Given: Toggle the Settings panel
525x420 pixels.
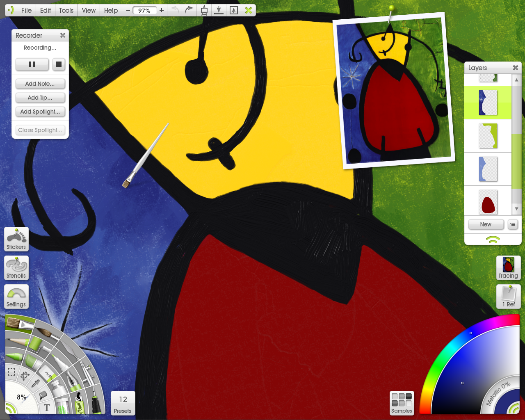Looking at the screenshot, I should click(16, 297).
